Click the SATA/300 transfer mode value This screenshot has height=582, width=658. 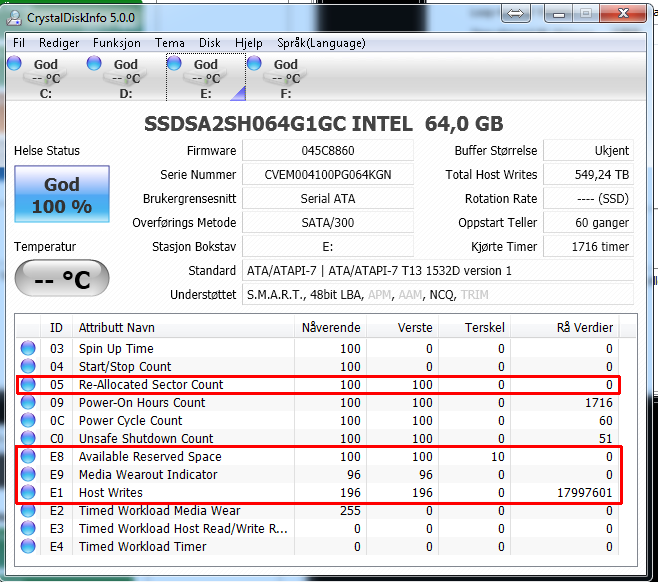[x=328, y=222]
